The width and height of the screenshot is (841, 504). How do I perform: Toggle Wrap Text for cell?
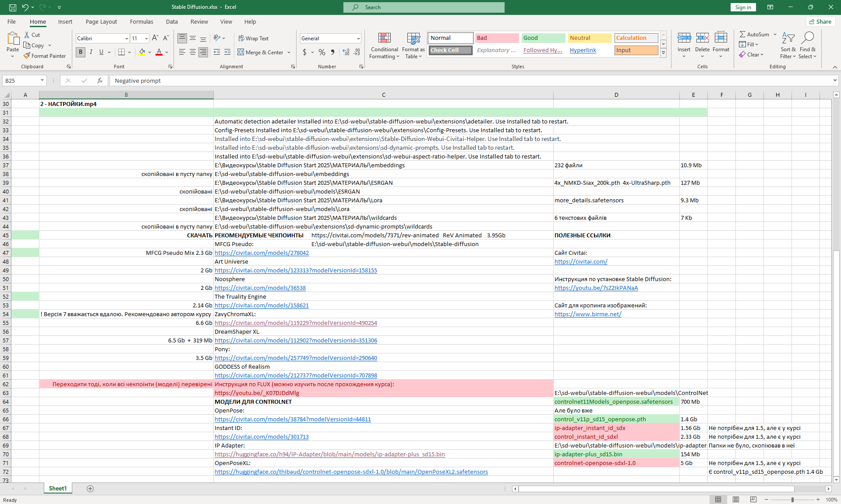(x=253, y=39)
